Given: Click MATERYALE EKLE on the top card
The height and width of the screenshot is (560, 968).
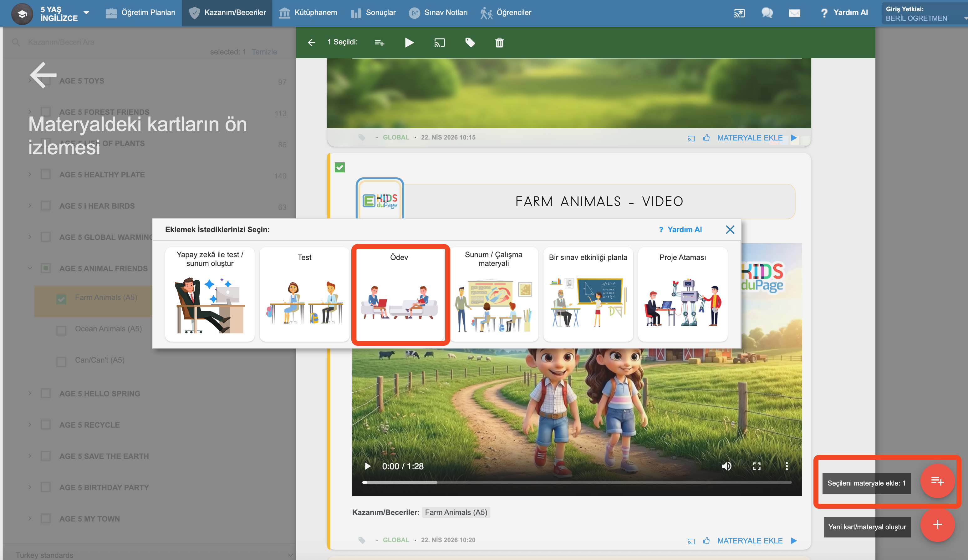Looking at the screenshot, I should (750, 138).
